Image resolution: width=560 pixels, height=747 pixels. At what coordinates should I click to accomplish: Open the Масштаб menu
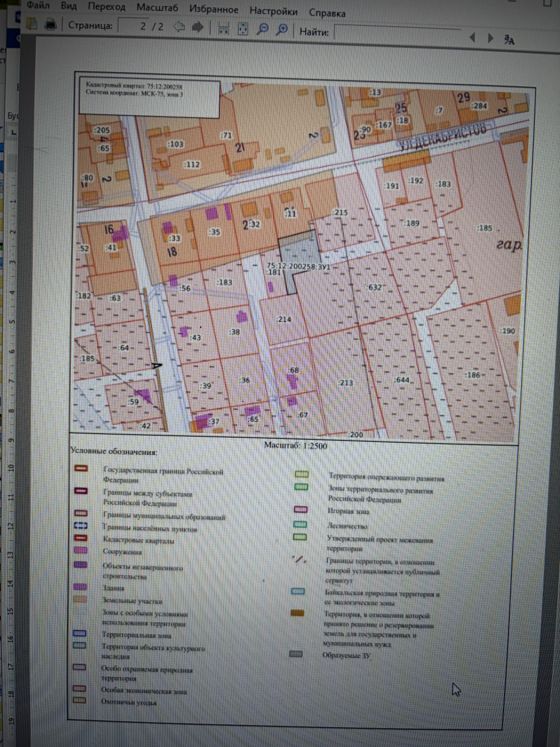click(x=157, y=8)
